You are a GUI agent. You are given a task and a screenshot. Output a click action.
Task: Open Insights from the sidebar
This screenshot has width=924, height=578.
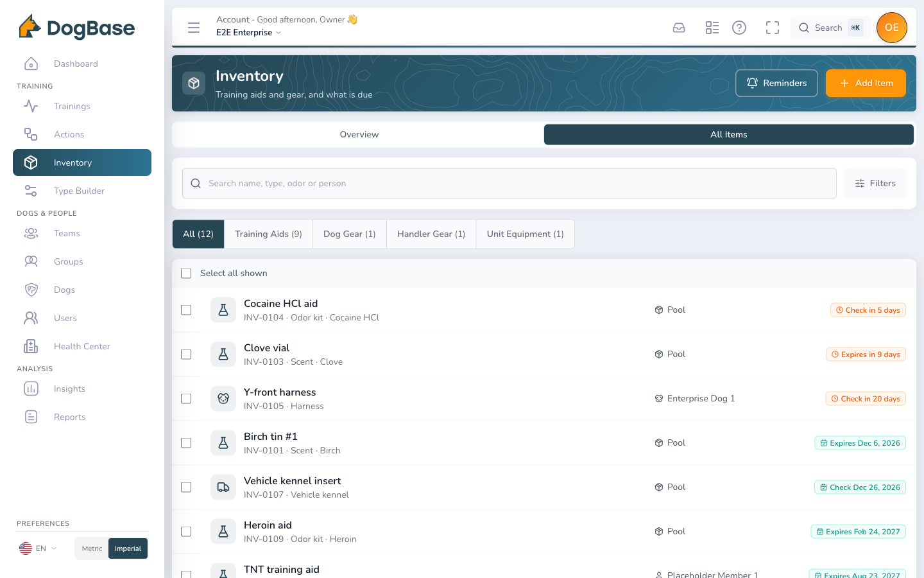82,389
